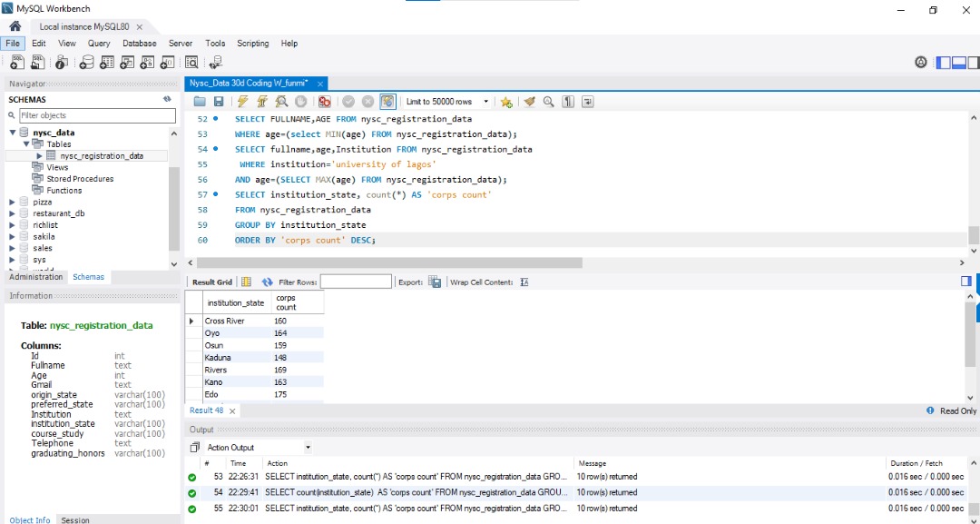Close the Nysc_Data query tab
Viewport: 980px width, 524px height.
[320, 84]
